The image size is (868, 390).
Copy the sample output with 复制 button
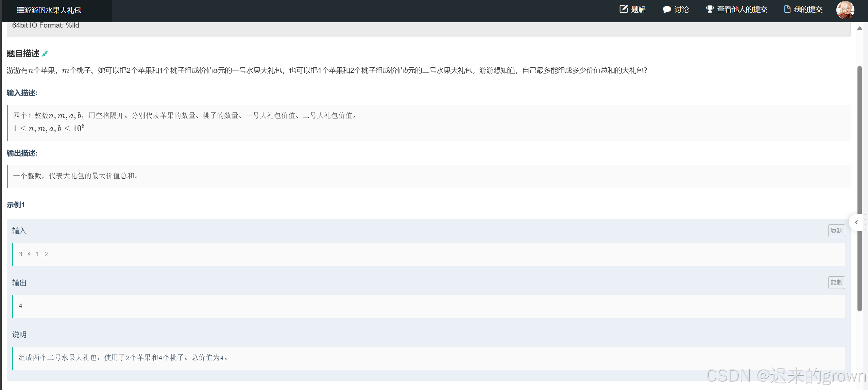click(x=836, y=282)
